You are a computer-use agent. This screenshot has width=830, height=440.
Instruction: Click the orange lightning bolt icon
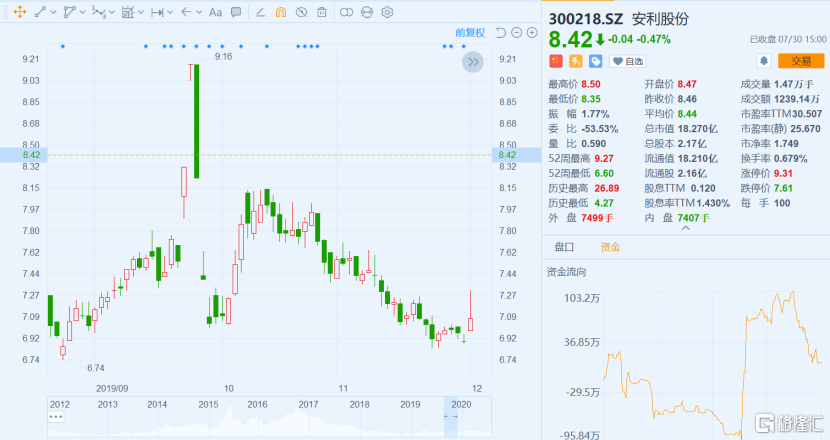575,61
